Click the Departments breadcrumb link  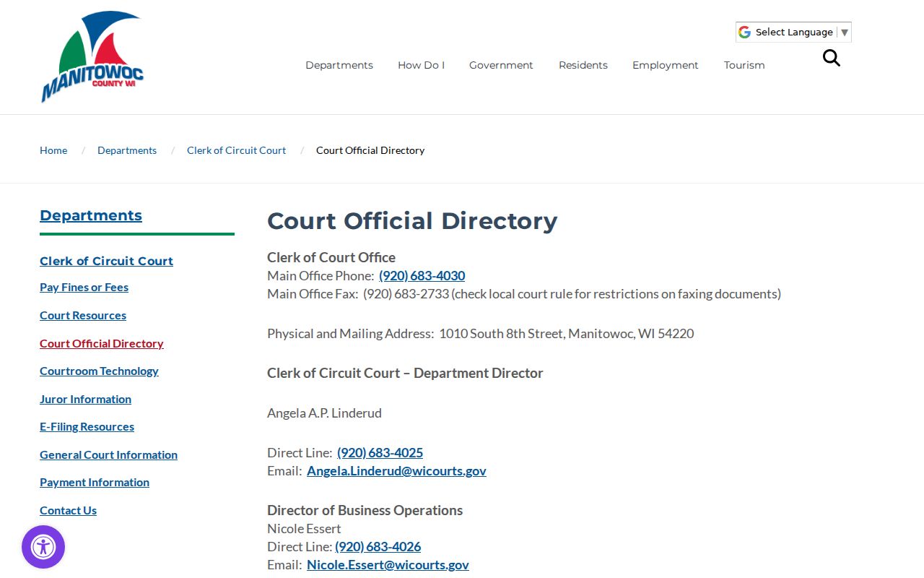tap(127, 150)
